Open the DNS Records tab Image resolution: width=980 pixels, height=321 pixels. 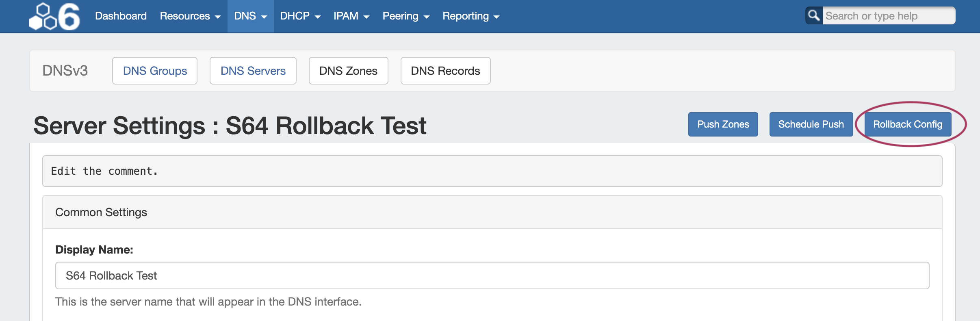[445, 71]
